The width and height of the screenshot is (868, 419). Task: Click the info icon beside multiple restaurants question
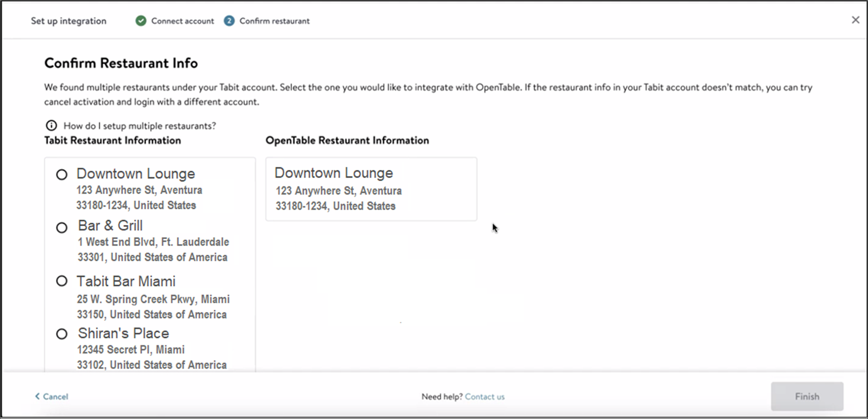tap(51, 125)
